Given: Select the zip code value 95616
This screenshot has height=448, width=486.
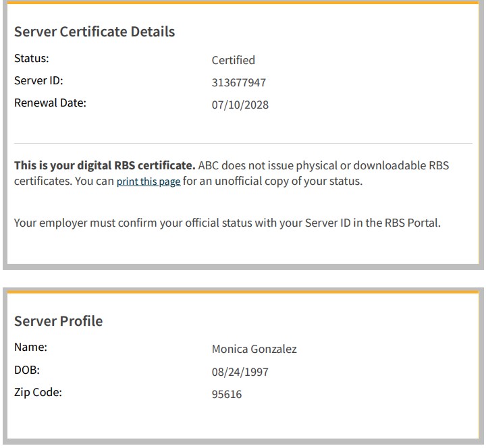Looking at the screenshot, I should click(x=226, y=394).
